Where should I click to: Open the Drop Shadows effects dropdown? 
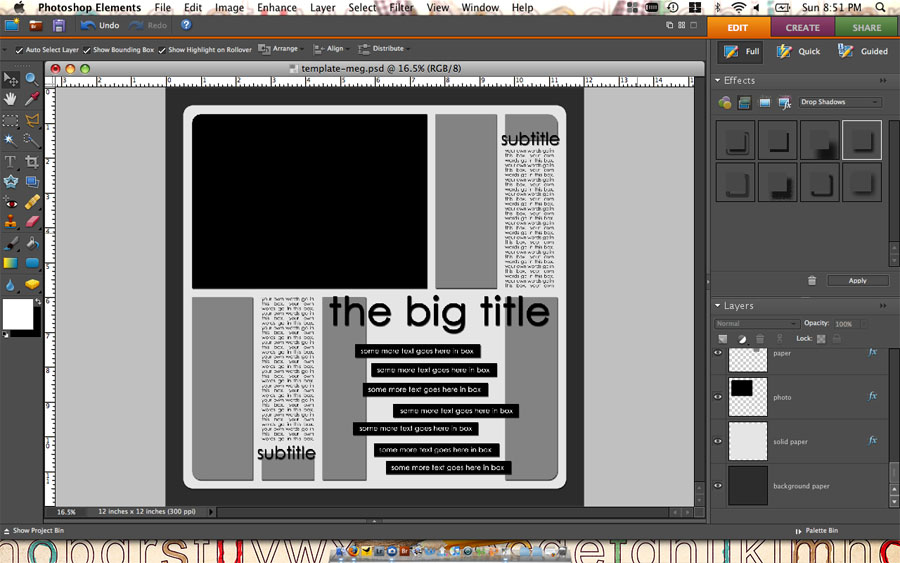pos(840,102)
